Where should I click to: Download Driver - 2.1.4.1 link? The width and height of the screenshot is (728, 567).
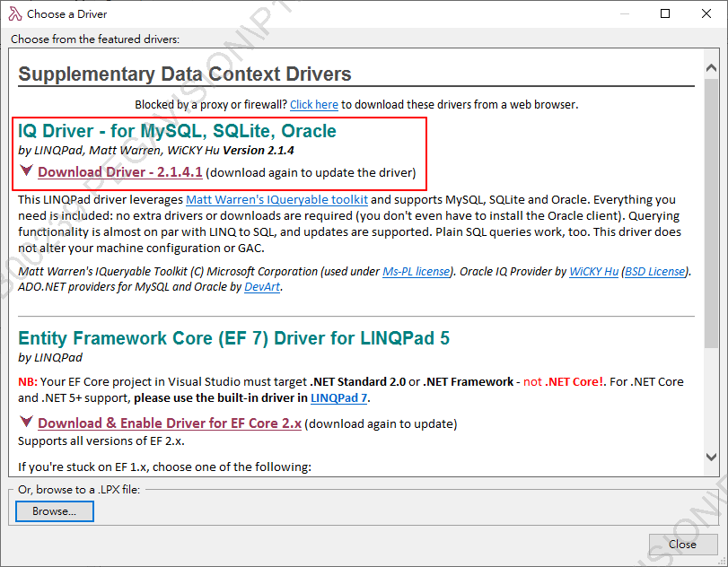(119, 172)
